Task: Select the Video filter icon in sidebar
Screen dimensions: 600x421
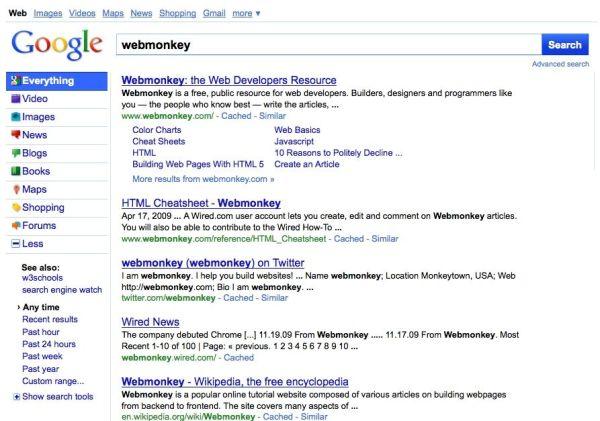Action: [x=16, y=99]
